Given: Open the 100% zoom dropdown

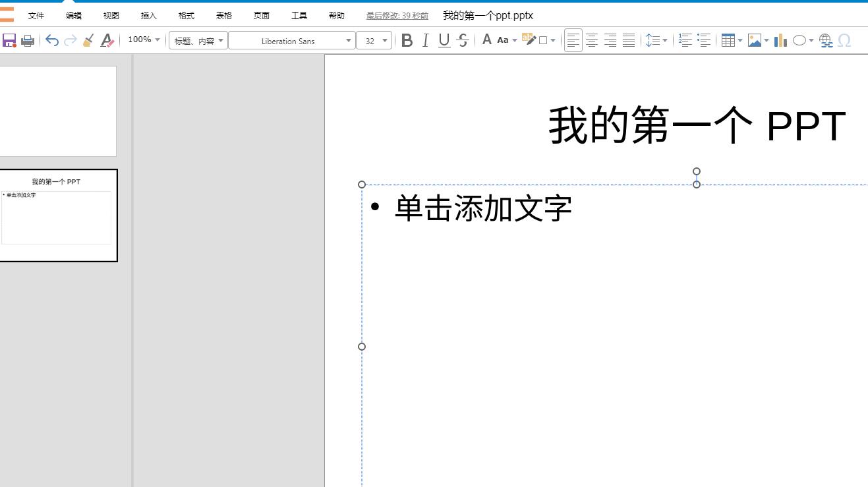Looking at the screenshot, I should click(158, 40).
